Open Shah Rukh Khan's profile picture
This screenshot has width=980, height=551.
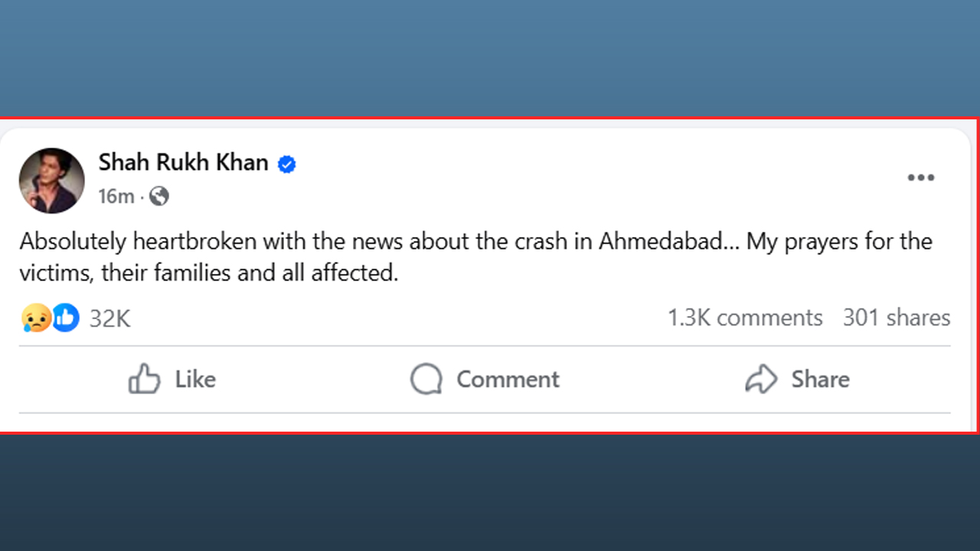[51, 181]
